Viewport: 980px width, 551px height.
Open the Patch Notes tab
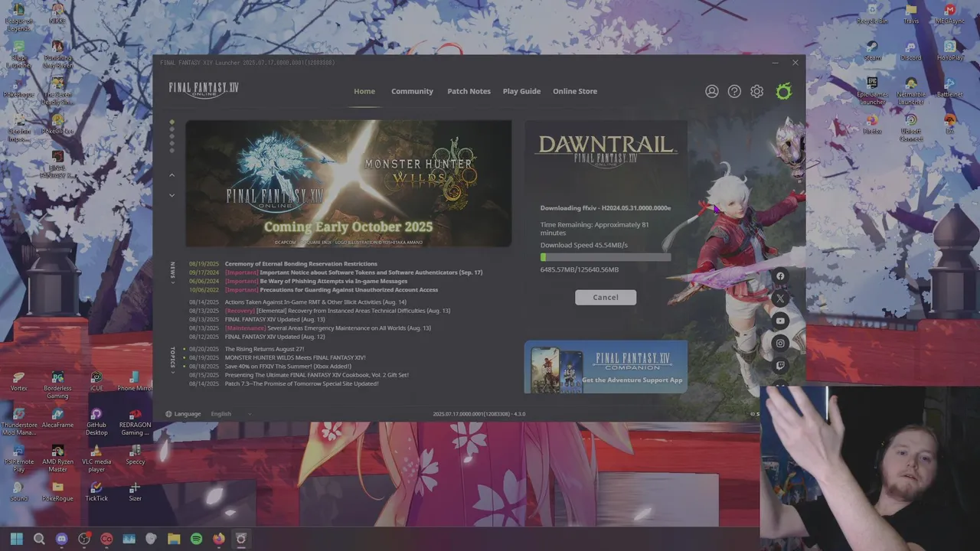point(469,91)
